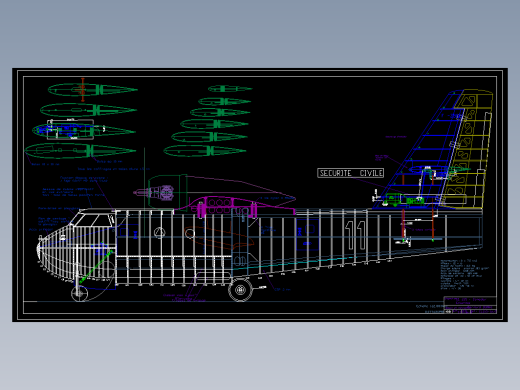Screen dimensions: 520x390
Task: Click the bottom-left largest green wing rib profile
Action: tap(80, 151)
